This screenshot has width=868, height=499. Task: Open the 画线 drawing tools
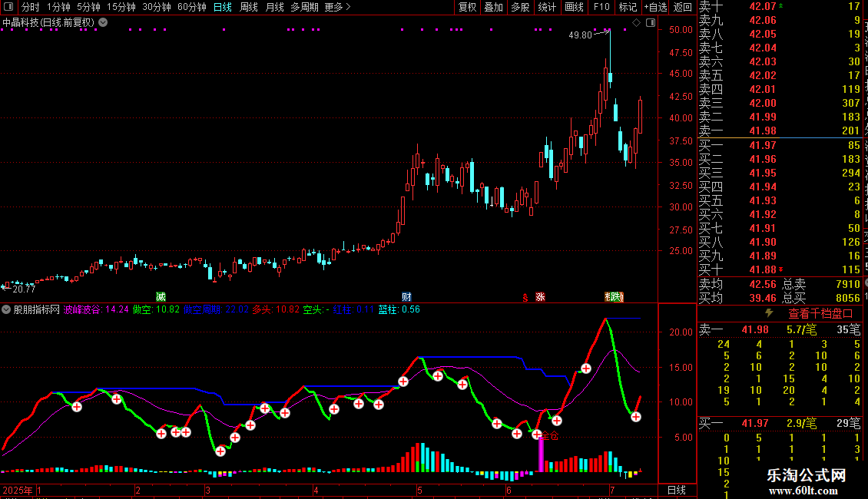pyautogui.click(x=574, y=7)
